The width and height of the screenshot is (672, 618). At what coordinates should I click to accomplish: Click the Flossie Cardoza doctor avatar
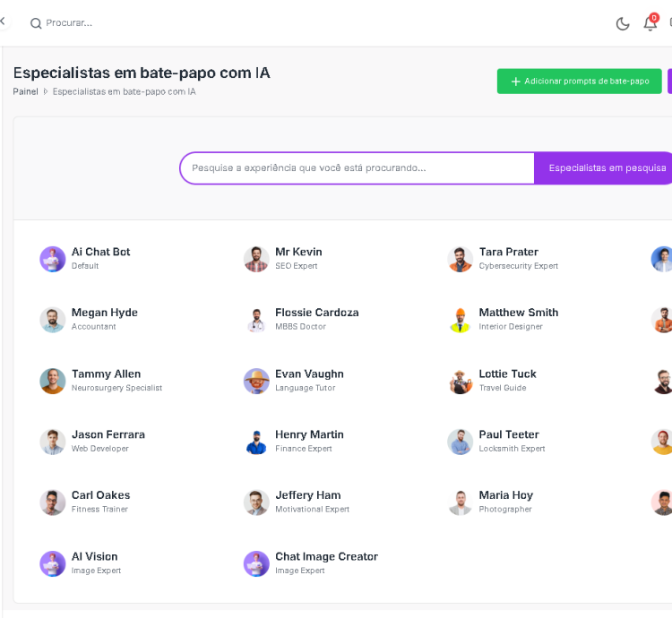coord(256,320)
